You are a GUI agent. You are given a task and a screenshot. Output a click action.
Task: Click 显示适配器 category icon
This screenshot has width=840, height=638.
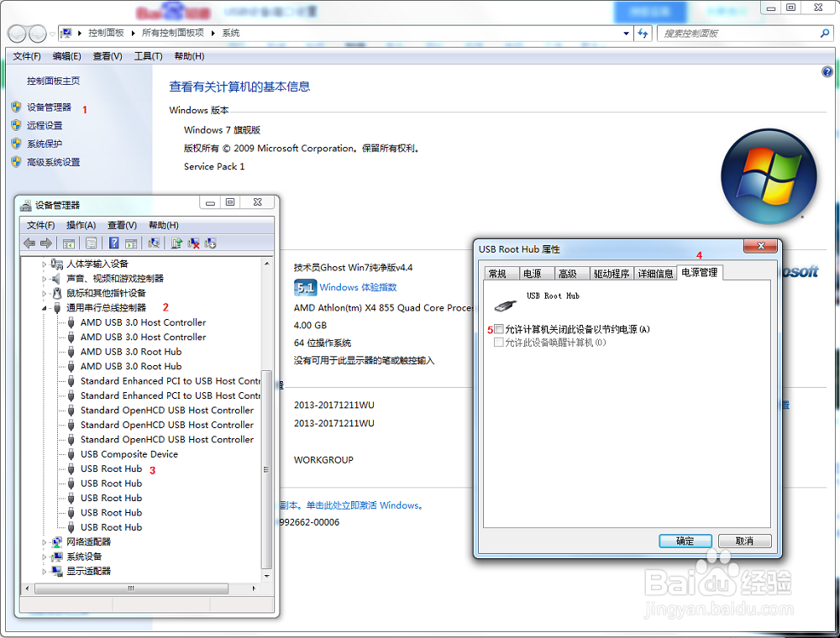[x=57, y=571]
